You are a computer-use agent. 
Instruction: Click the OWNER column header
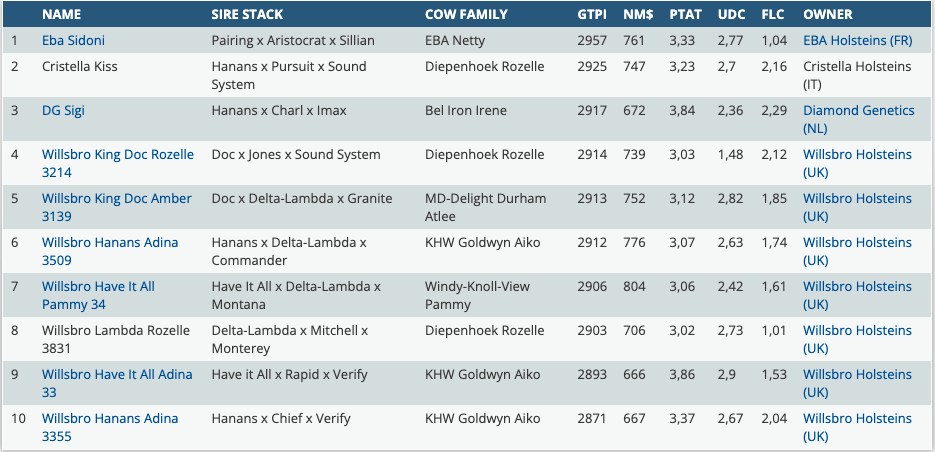(828, 15)
